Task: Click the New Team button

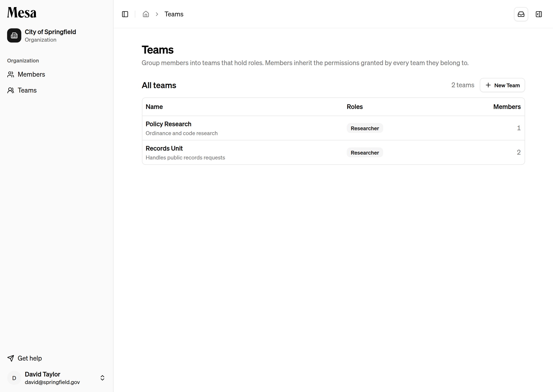Action: point(502,85)
